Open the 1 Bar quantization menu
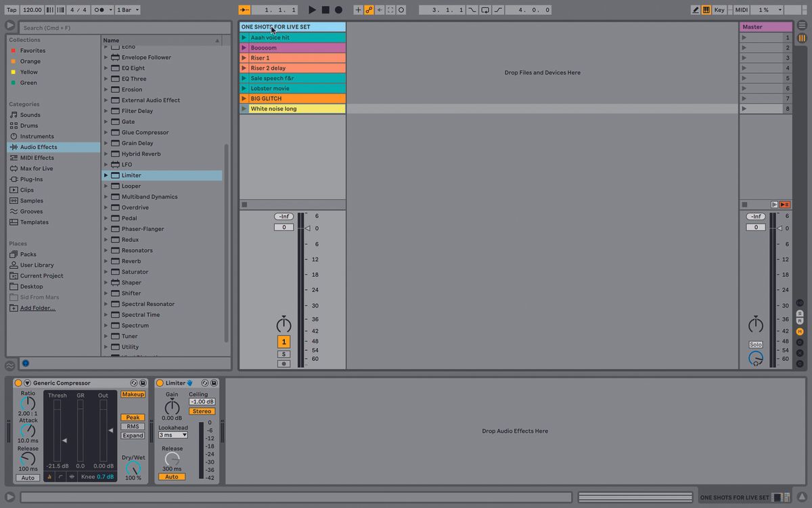The height and width of the screenshot is (508, 812). (128, 10)
